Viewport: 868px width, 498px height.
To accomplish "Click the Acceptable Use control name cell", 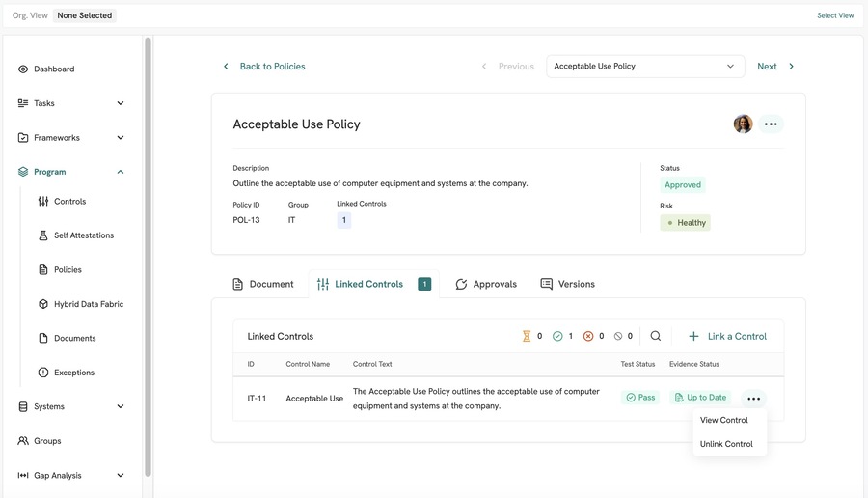I will pos(314,399).
